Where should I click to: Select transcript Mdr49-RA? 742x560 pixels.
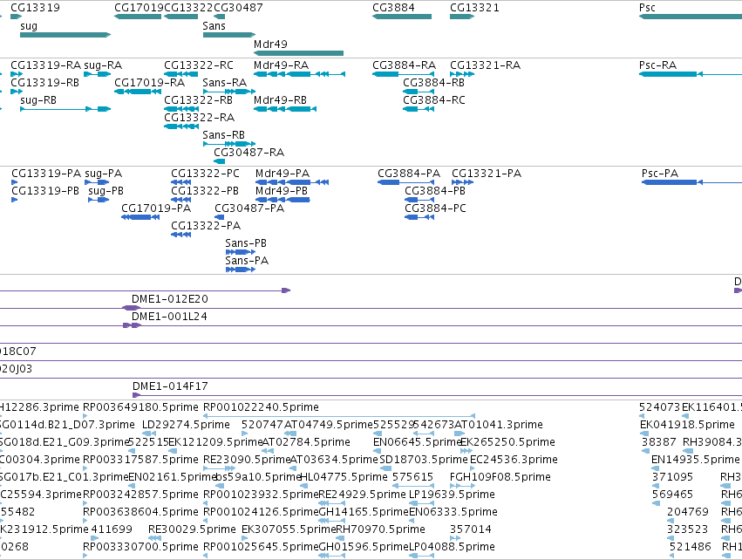[x=299, y=74]
